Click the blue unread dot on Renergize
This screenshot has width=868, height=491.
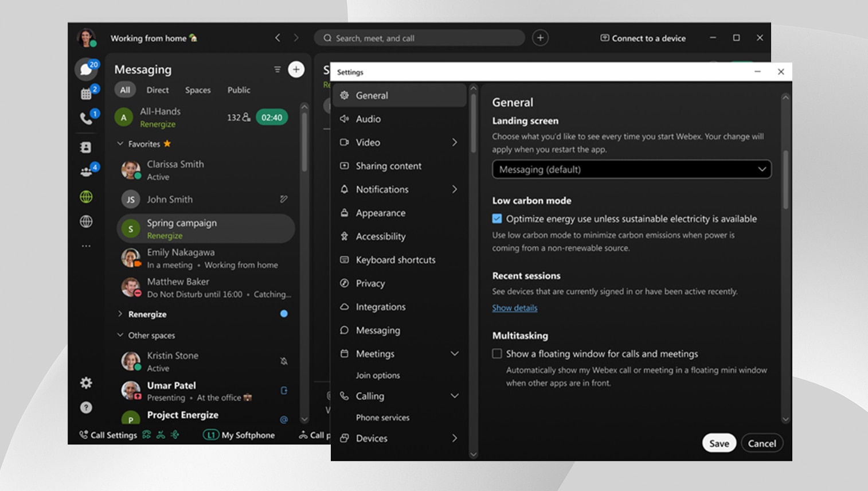[x=283, y=314]
